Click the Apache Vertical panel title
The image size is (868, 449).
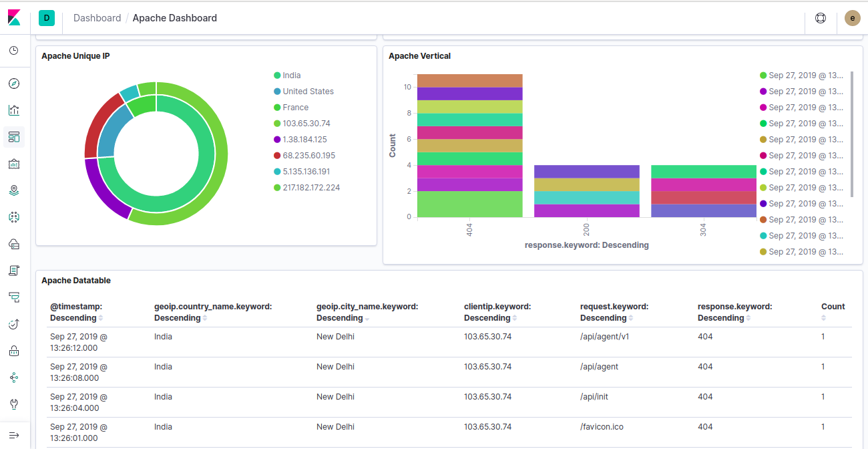click(419, 56)
